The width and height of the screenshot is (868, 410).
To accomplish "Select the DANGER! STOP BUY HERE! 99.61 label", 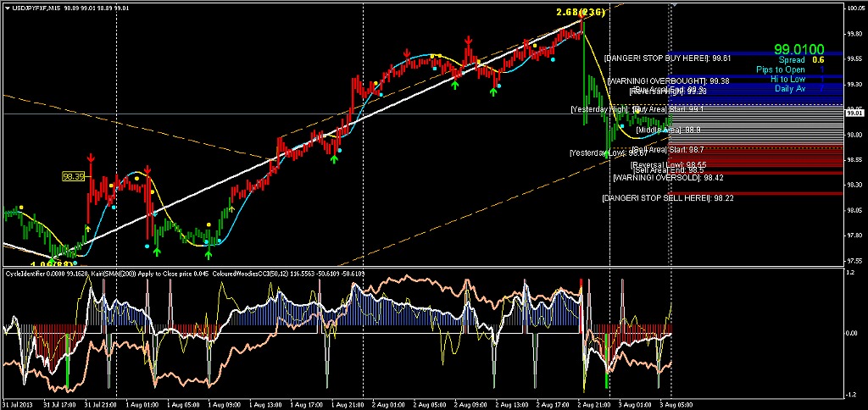I will (x=668, y=58).
